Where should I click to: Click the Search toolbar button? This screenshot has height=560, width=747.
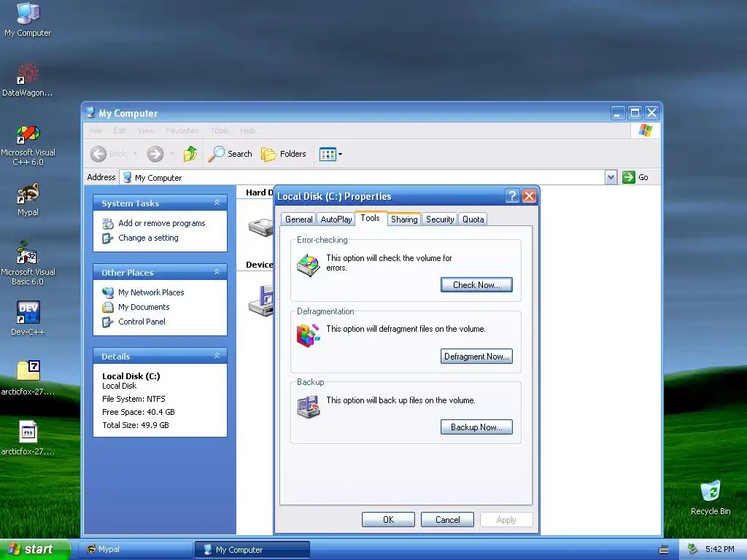[230, 154]
